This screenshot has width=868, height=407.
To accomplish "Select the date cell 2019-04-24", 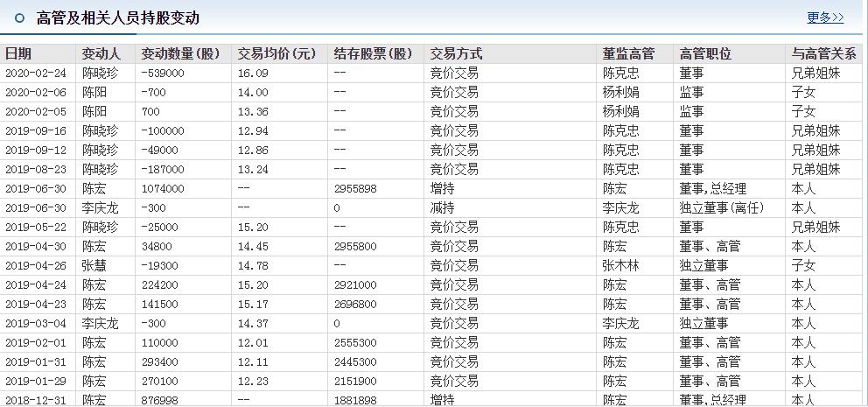I will (x=35, y=285).
